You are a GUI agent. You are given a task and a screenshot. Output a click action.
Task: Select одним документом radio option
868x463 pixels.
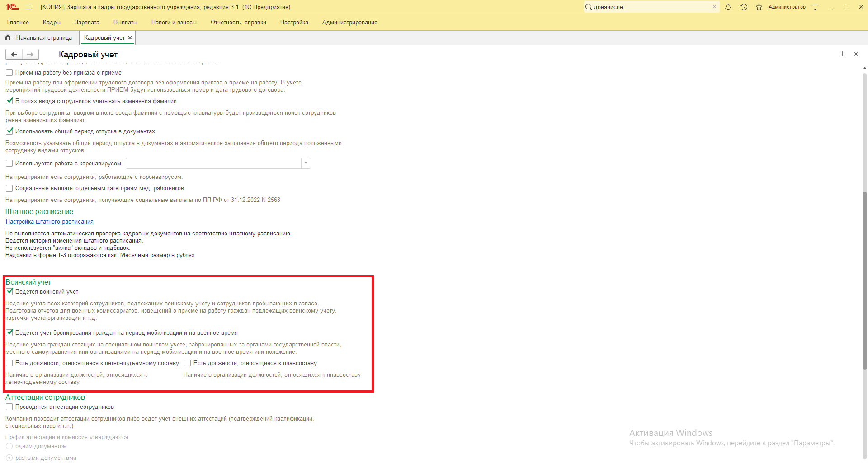(9, 446)
